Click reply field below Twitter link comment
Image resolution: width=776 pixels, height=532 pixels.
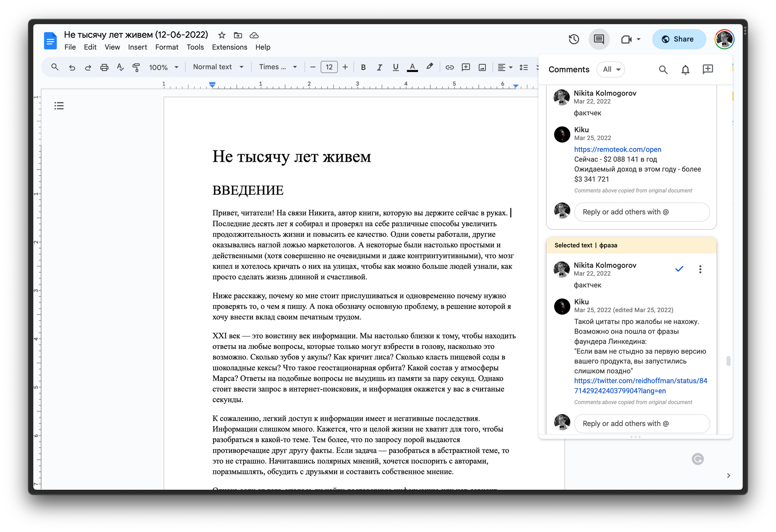pos(642,423)
